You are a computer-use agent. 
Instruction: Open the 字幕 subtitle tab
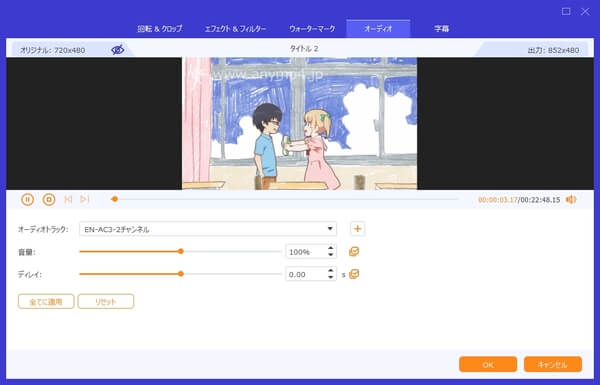pos(441,29)
